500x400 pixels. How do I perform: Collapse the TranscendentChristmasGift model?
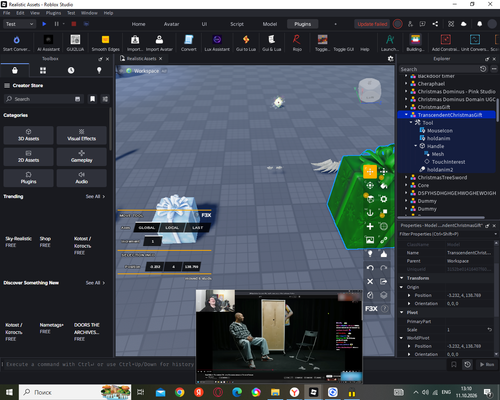pyautogui.click(x=406, y=115)
